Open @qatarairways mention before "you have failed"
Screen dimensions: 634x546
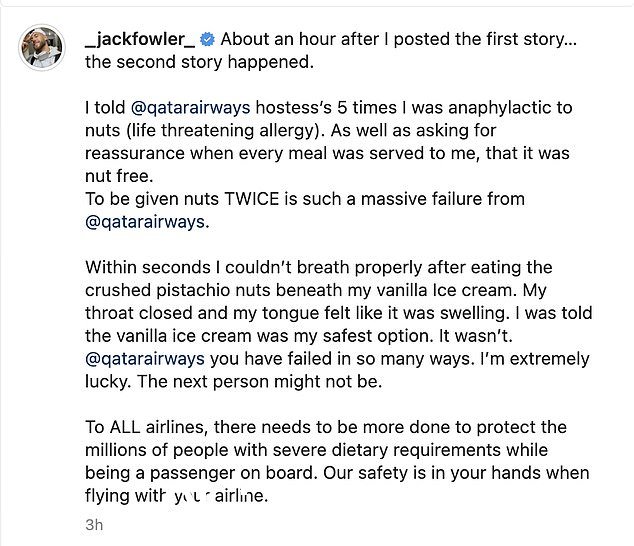(x=145, y=359)
